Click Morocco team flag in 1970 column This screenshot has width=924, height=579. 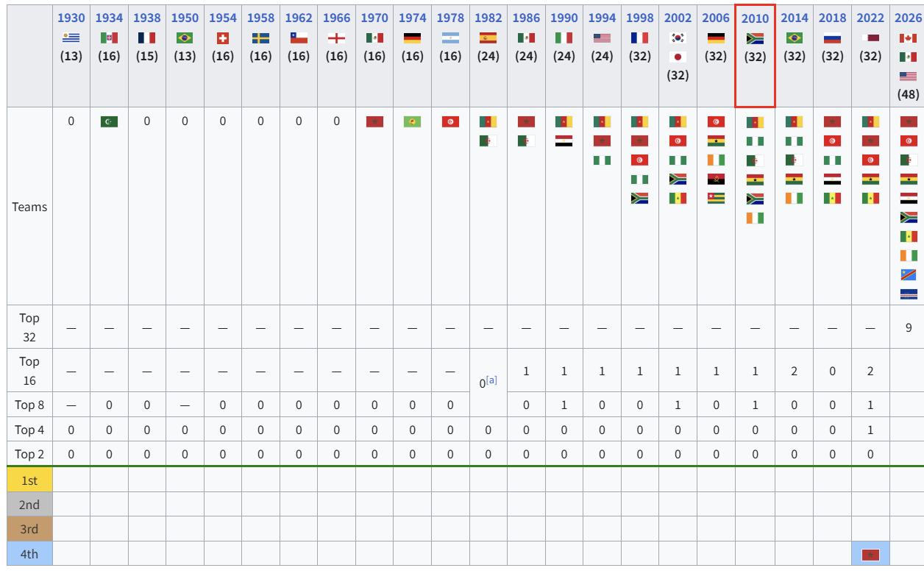[374, 121]
